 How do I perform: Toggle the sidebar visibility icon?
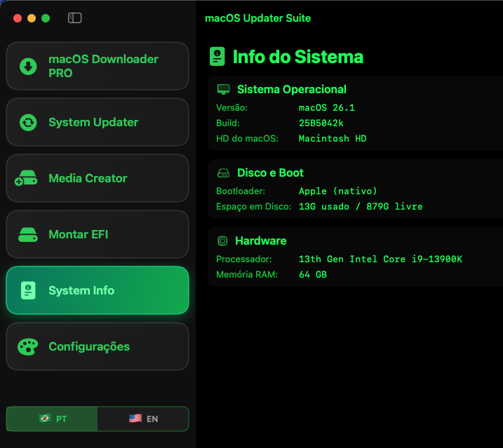click(x=75, y=18)
